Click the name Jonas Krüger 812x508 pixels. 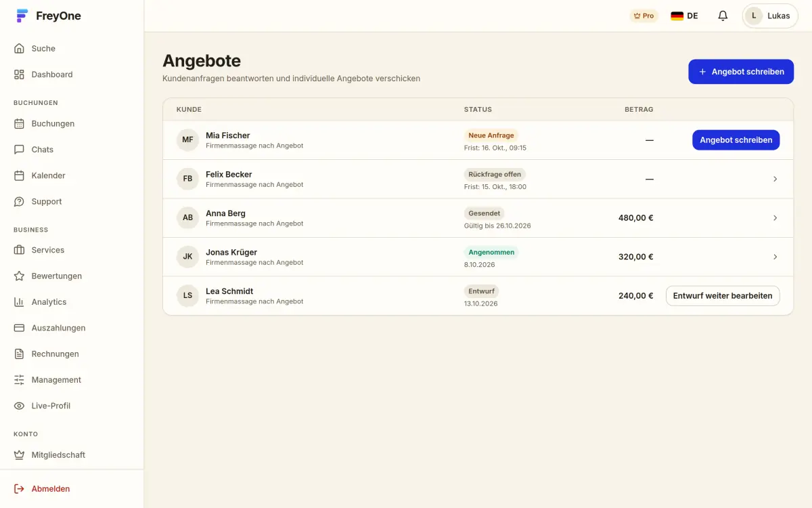tap(231, 253)
